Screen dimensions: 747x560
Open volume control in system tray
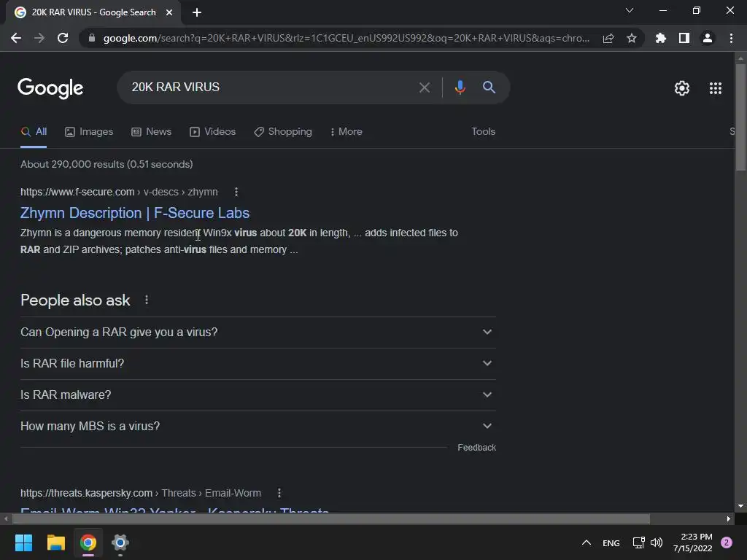click(657, 542)
